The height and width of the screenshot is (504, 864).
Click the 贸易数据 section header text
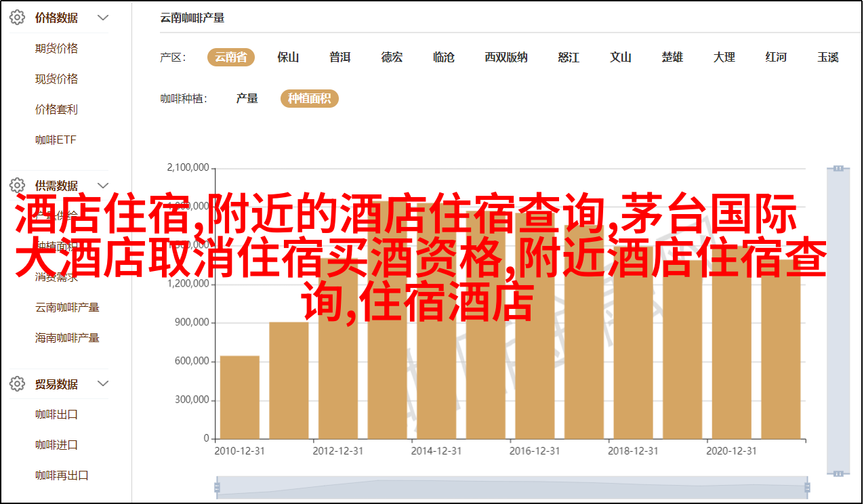tap(57, 384)
